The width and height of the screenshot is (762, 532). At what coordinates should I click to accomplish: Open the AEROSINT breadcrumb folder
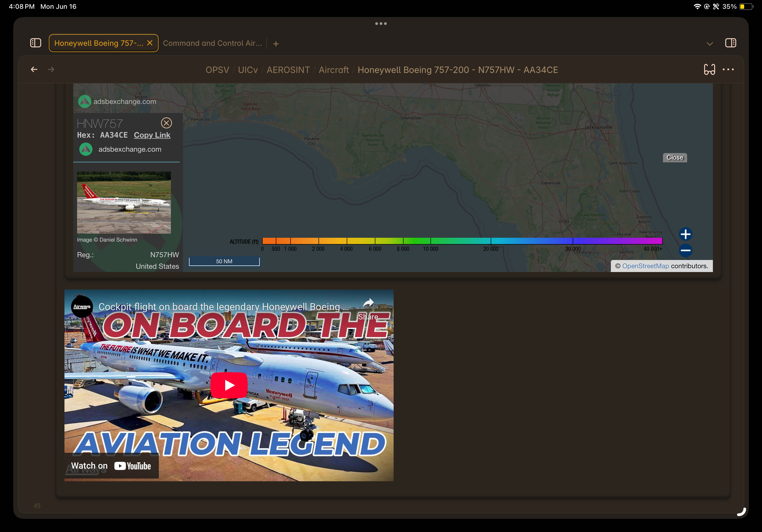point(288,70)
